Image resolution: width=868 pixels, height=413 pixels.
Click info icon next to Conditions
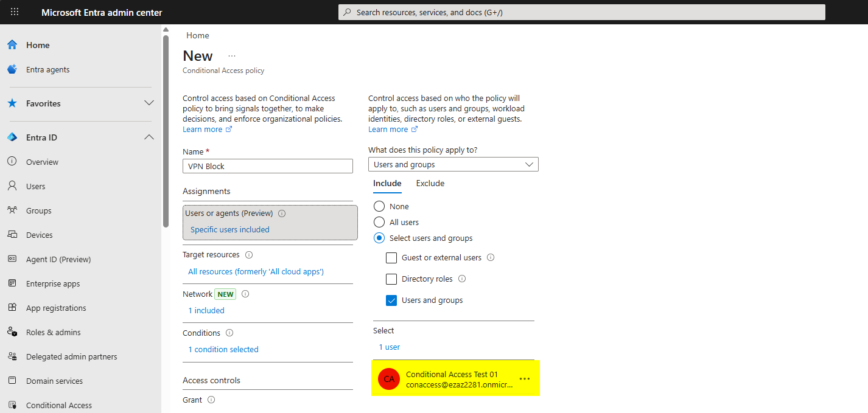point(229,333)
